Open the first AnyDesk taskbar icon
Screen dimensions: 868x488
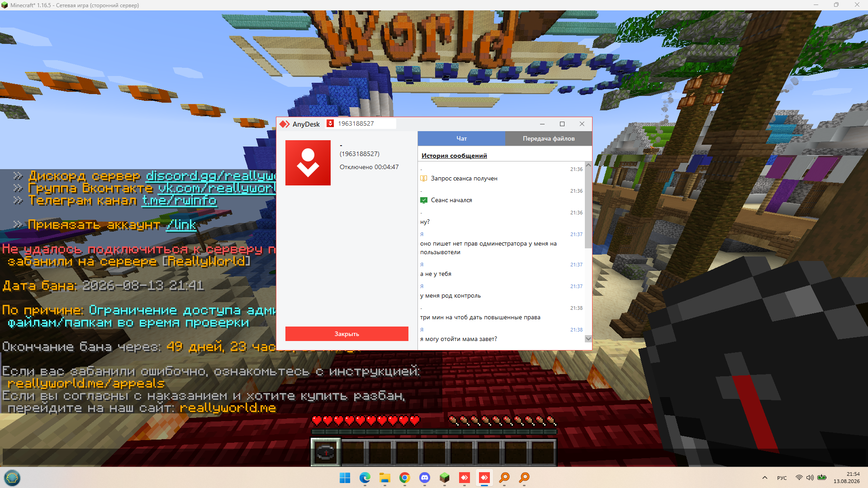point(464,478)
